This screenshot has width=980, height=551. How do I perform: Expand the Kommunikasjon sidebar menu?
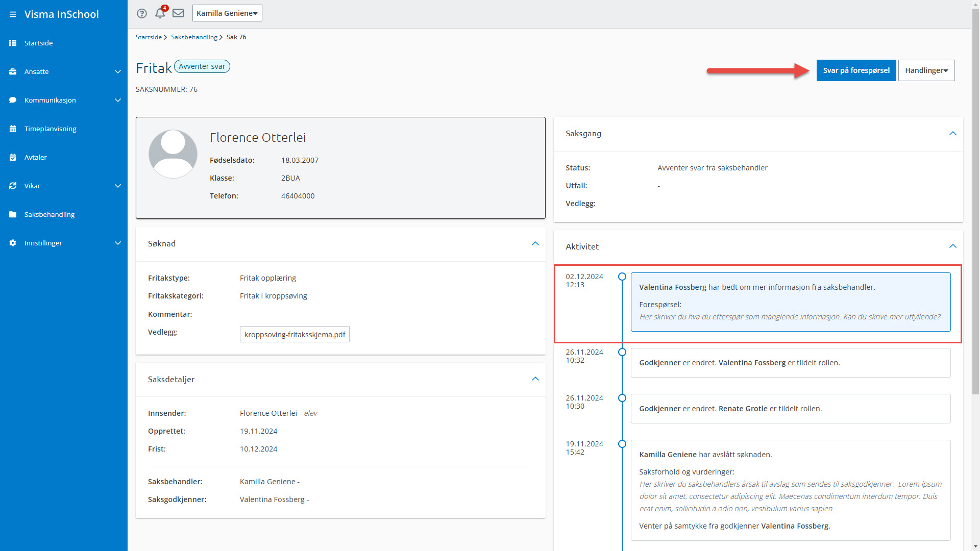coord(117,100)
